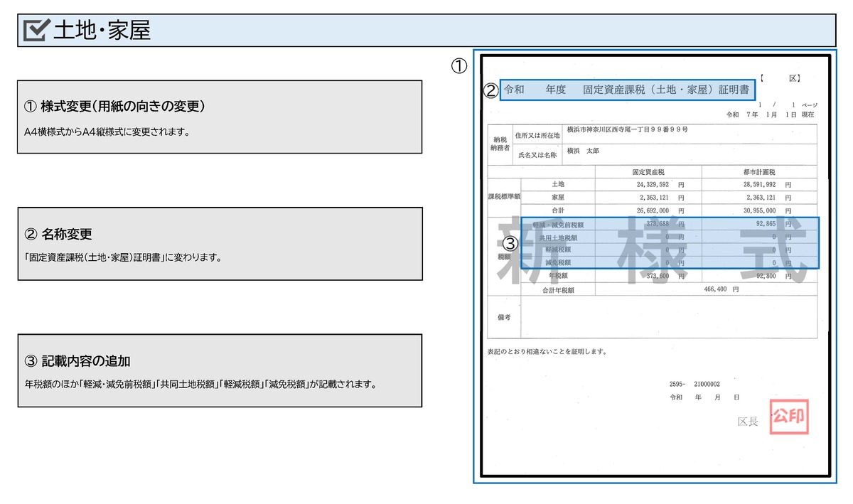The height and width of the screenshot is (504, 853).
Task: Select the ② circled number inside the certificate
Action: pos(491,90)
